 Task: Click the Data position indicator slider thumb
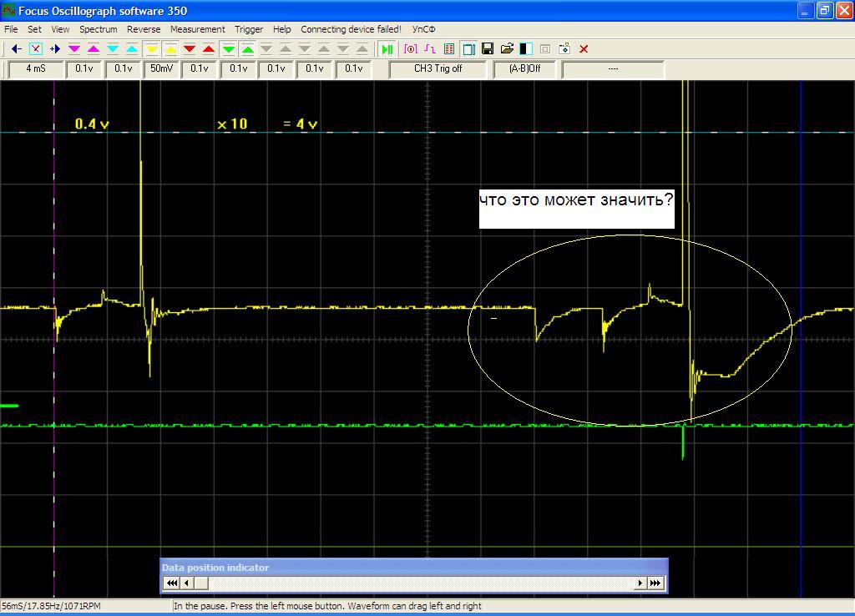point(201,583)
